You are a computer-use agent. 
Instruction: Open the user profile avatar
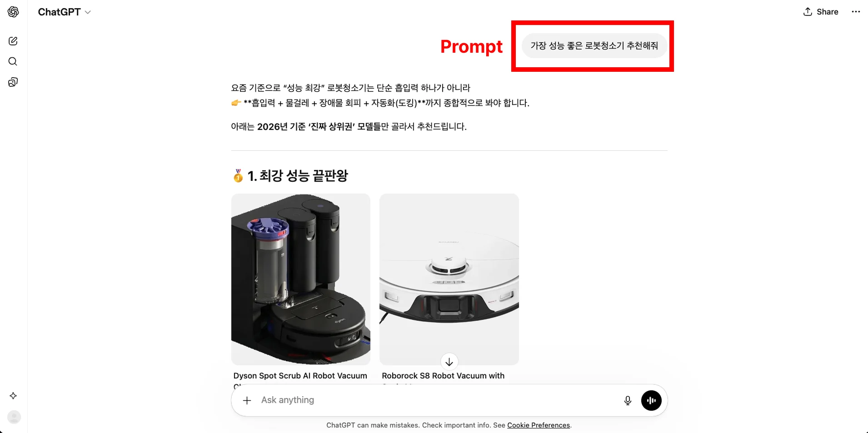[x=14, y=417]
